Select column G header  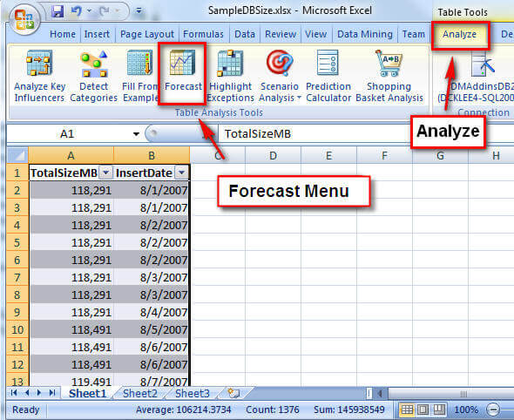point(440,155)
